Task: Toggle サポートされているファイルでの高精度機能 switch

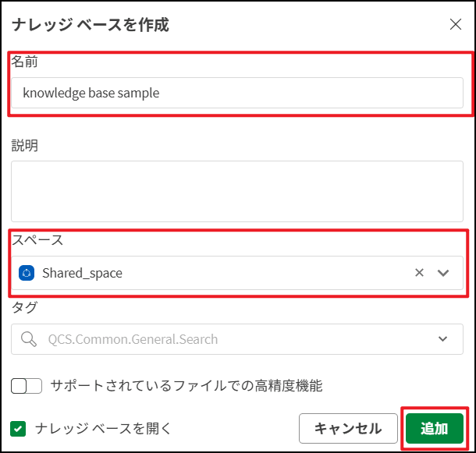Action: pos(27,386)
